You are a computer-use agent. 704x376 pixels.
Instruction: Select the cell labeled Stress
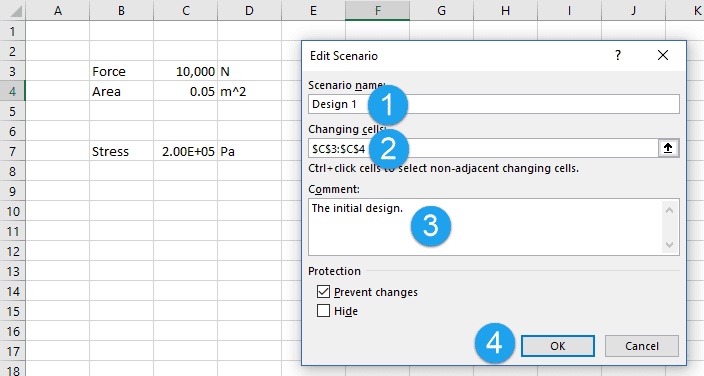[x=121, y=151]
